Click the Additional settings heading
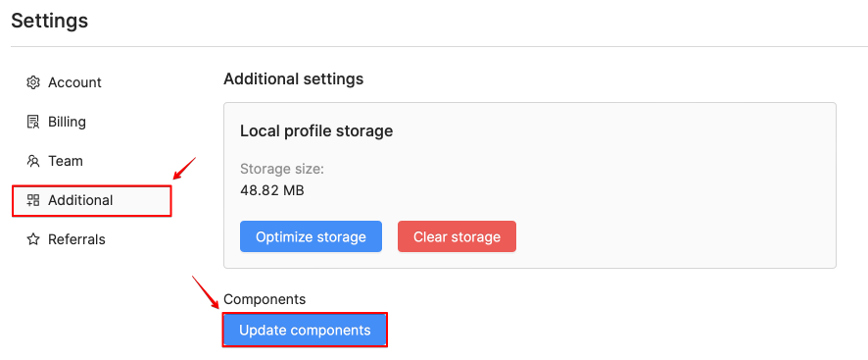 tap(293, 78)
